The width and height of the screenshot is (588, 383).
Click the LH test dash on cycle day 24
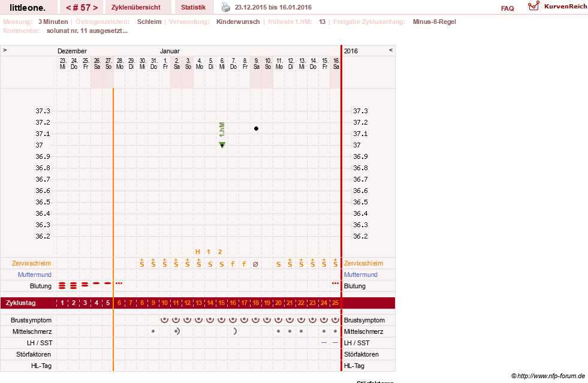(324, 342)
